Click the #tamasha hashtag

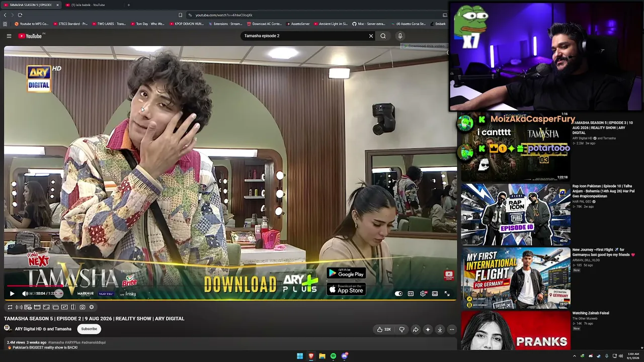click(56, 342)
